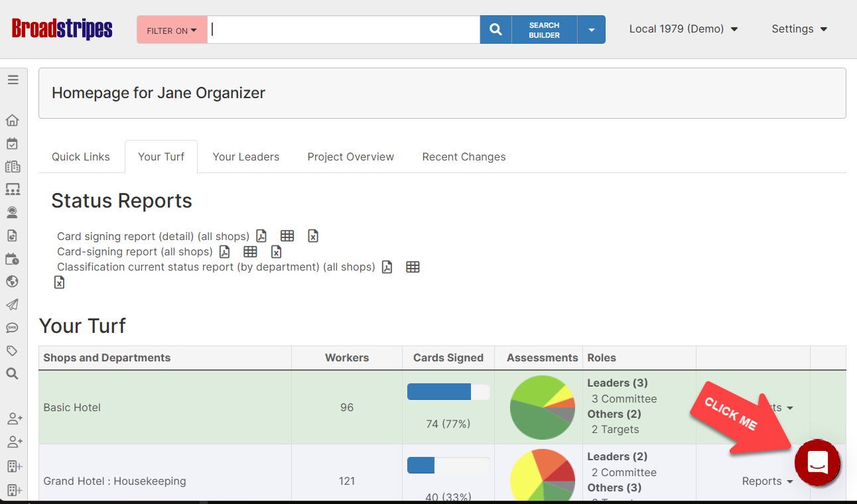Switch to the Your Leaders tab
This screenshot has width=857, height=504.
pos(246,157)
